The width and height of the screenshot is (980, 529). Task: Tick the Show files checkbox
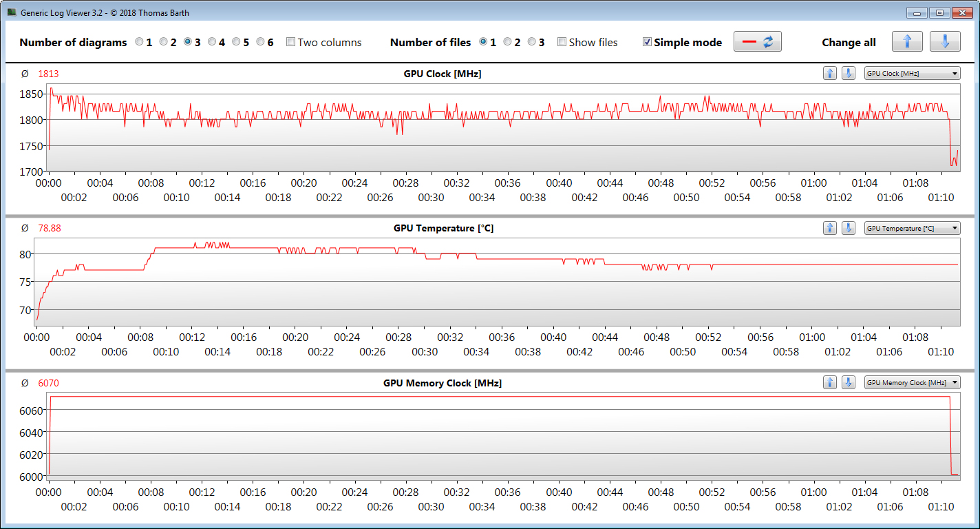coord(562,42)
